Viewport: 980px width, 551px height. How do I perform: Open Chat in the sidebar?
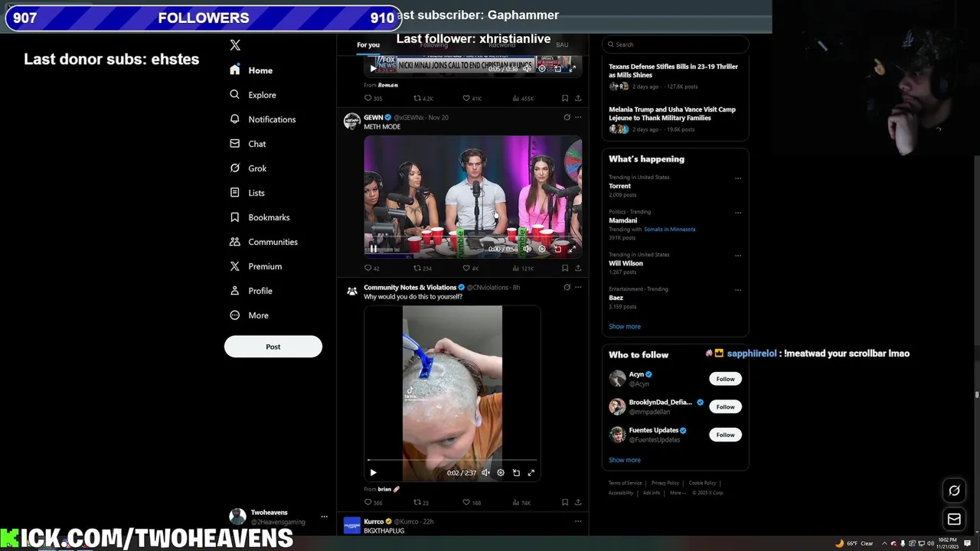[x=247, y=144]
